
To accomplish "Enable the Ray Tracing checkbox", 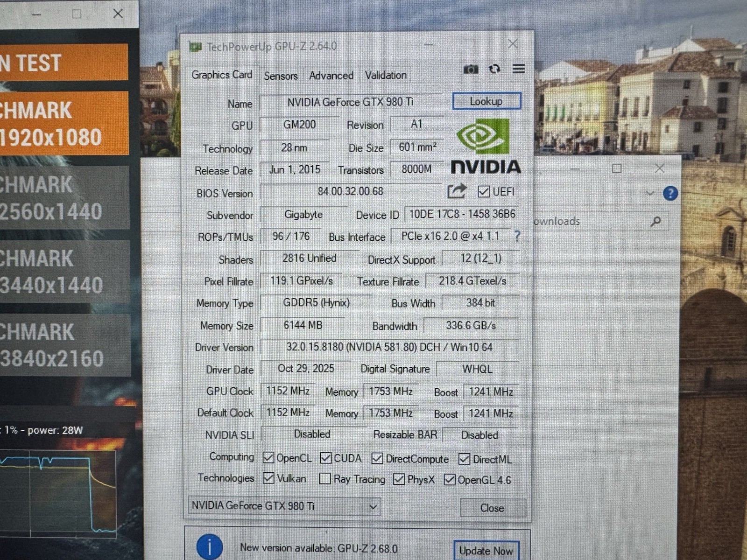I will coord(325,479).
